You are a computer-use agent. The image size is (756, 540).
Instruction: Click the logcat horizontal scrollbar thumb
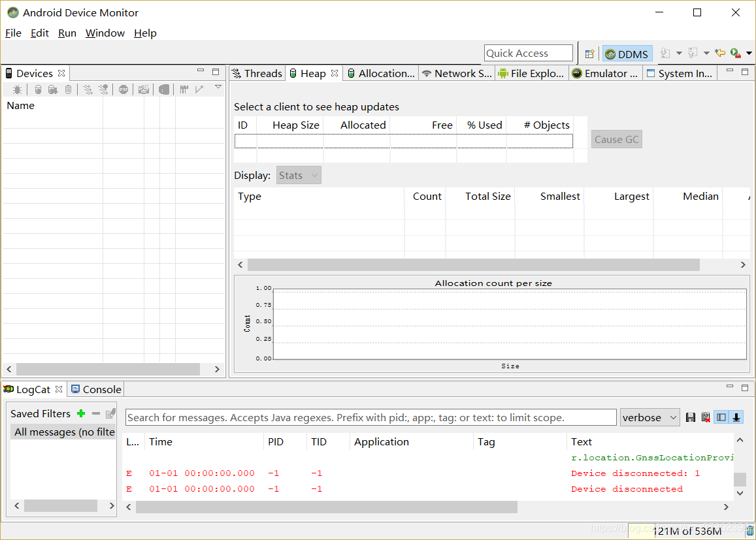pyautogui.click(x=327, y=507)
